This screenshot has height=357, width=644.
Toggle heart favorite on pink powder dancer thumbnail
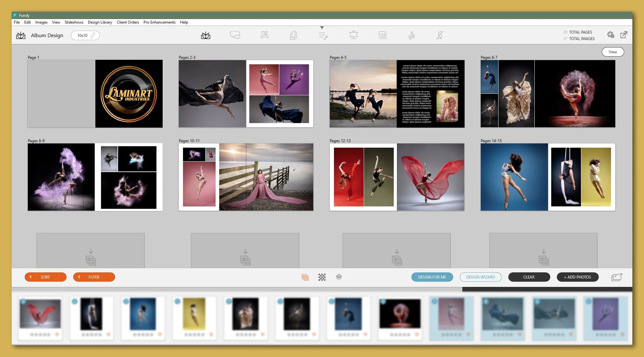(417, 334)
